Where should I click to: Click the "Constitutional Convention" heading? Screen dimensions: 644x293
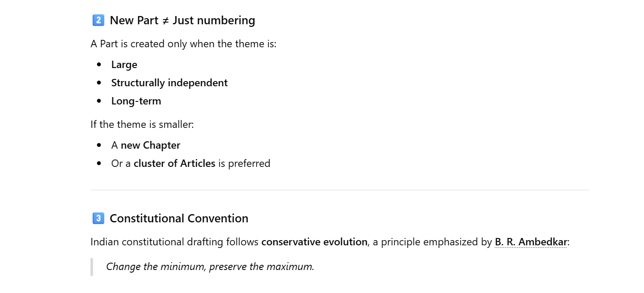[x=179, y=218]
